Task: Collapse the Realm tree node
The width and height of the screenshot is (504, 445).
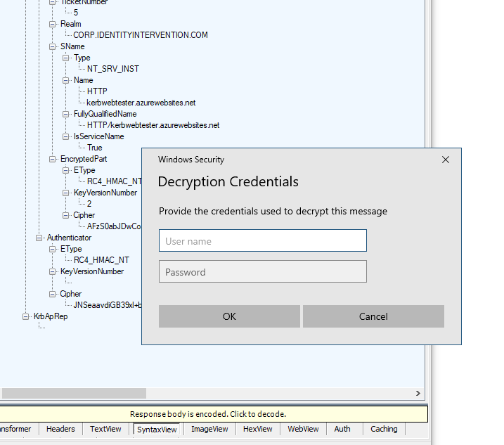Action: pyautogui.click(x=53, y=24)
